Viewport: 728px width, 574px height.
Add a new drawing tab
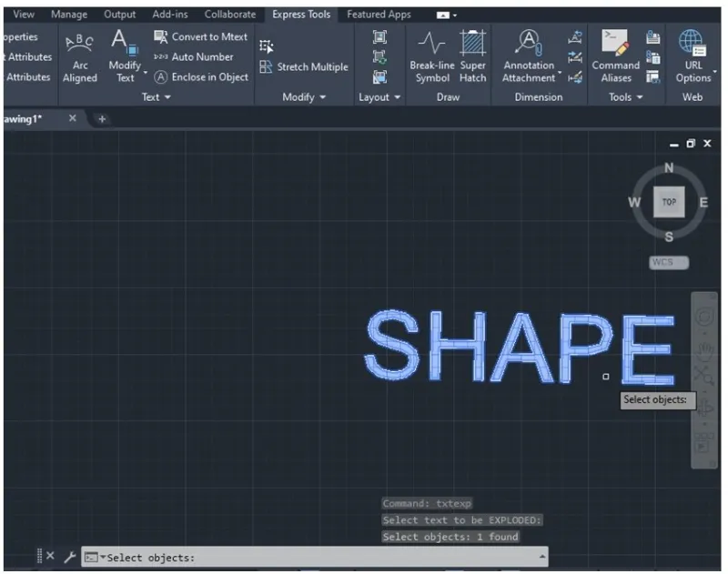(x=102, y=119)
